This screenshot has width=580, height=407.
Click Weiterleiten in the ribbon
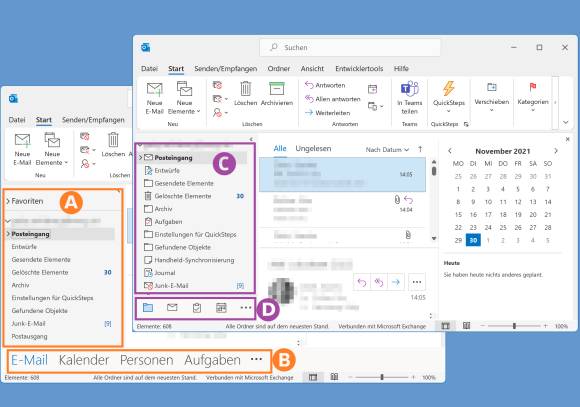[x=327, y=112]
